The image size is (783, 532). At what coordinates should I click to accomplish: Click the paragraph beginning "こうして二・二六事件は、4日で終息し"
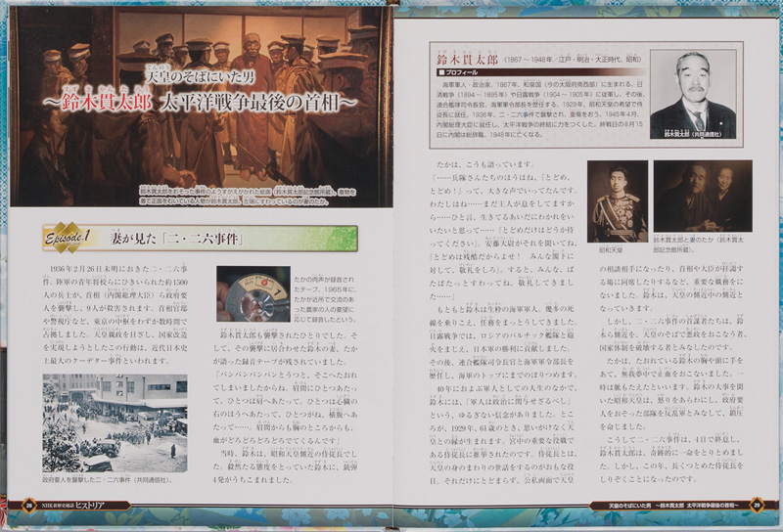672,460
